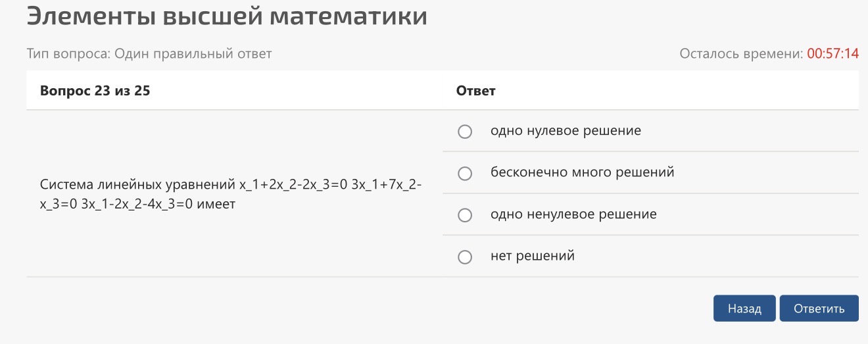The image size is (868, 344).
Task: Click the 'Элементы высшей математики' page heading
Action: click(x=227, y=16)
